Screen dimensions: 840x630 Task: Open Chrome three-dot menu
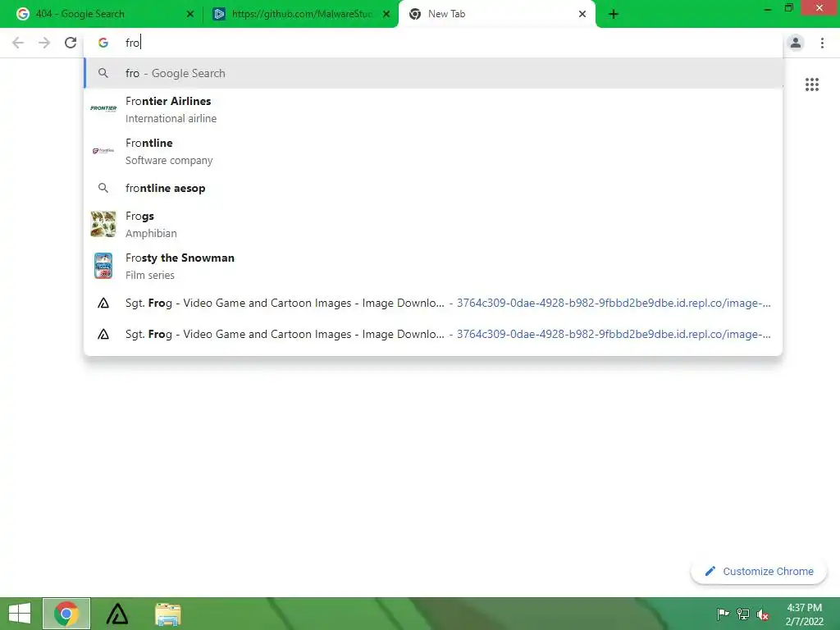pyautogui.click(x=822, y=43)
